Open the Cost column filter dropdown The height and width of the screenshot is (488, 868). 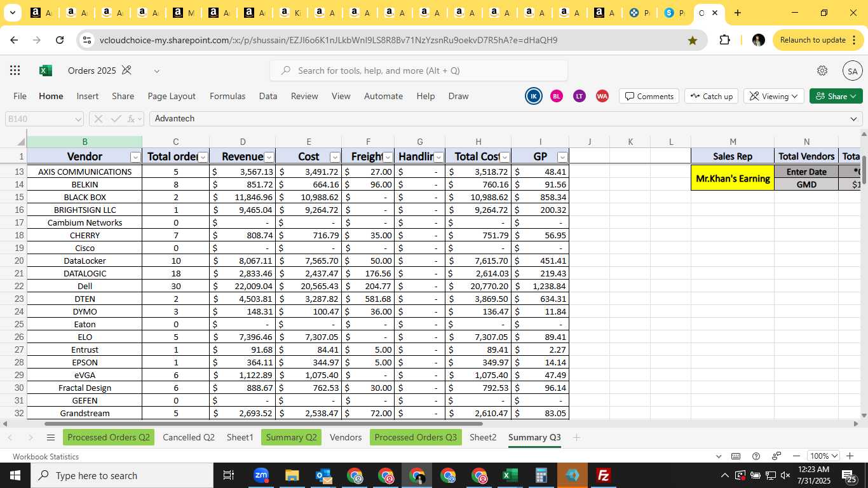pyautogui.click(x=335, y=157)
